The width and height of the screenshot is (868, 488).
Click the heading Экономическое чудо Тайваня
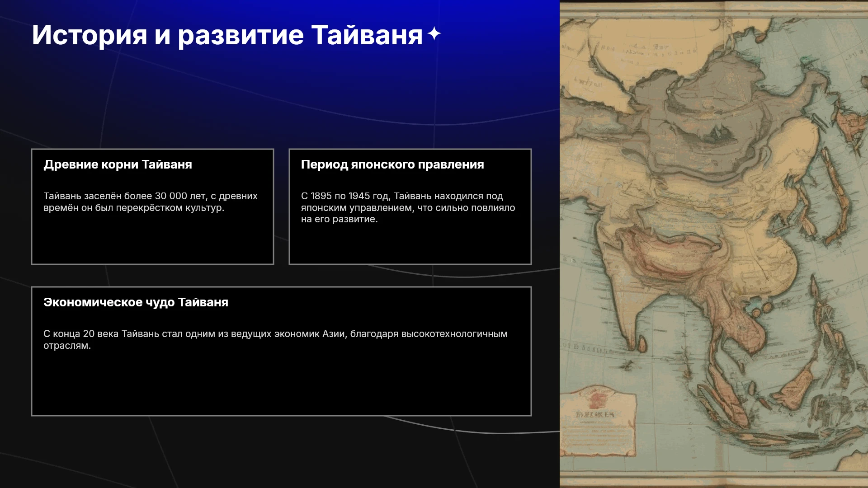[x=136, y=302]
